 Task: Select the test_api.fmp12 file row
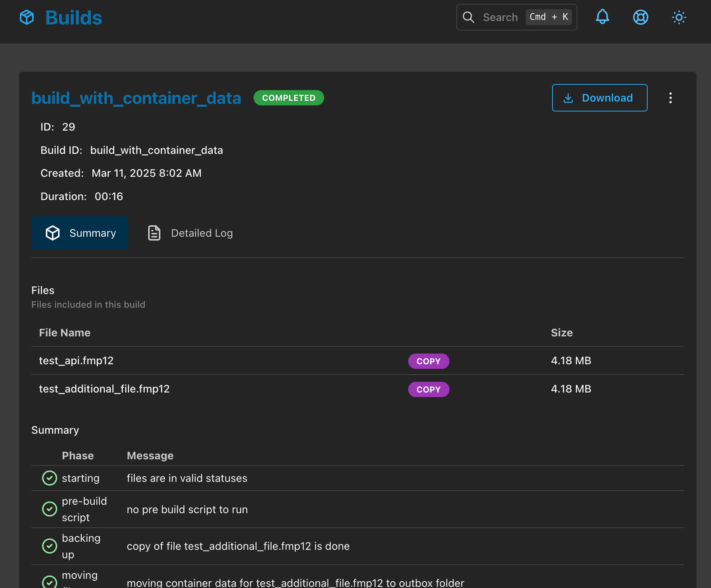(76, 361)
